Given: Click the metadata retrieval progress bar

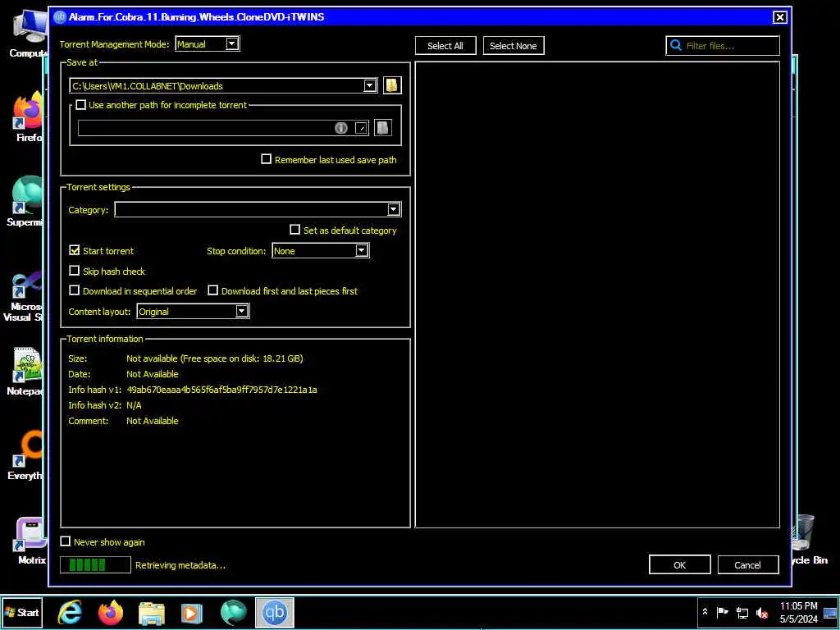Looking at the screenshot, I should [x=95, y=564].
